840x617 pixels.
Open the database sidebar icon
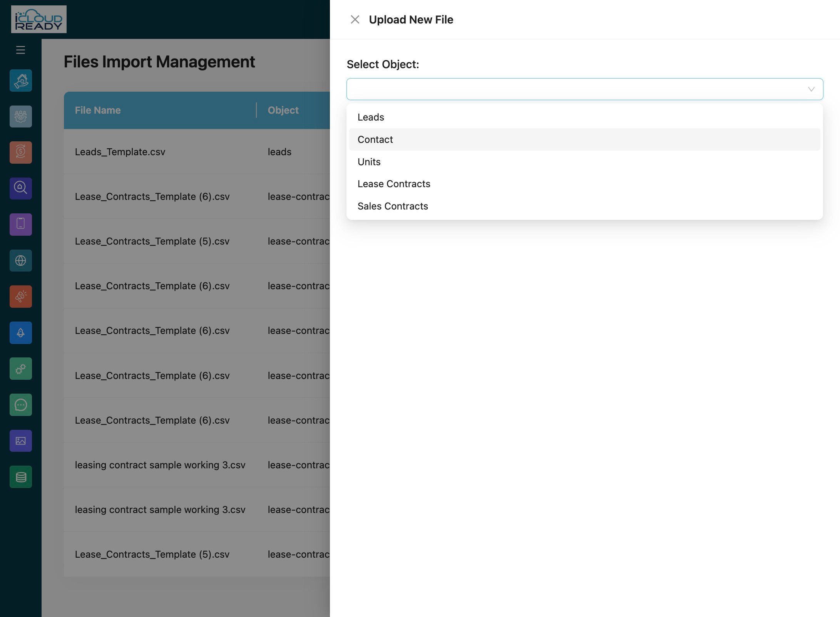(x=21, y=477)
